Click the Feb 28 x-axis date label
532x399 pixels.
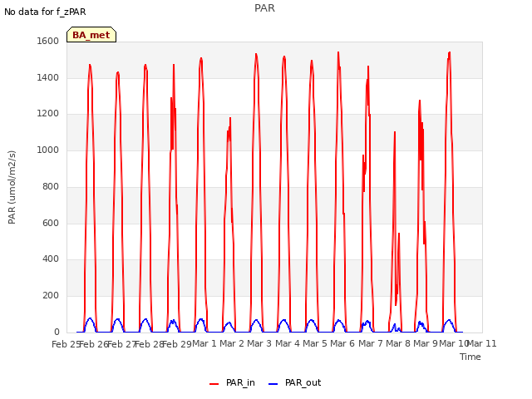point(150,344)
